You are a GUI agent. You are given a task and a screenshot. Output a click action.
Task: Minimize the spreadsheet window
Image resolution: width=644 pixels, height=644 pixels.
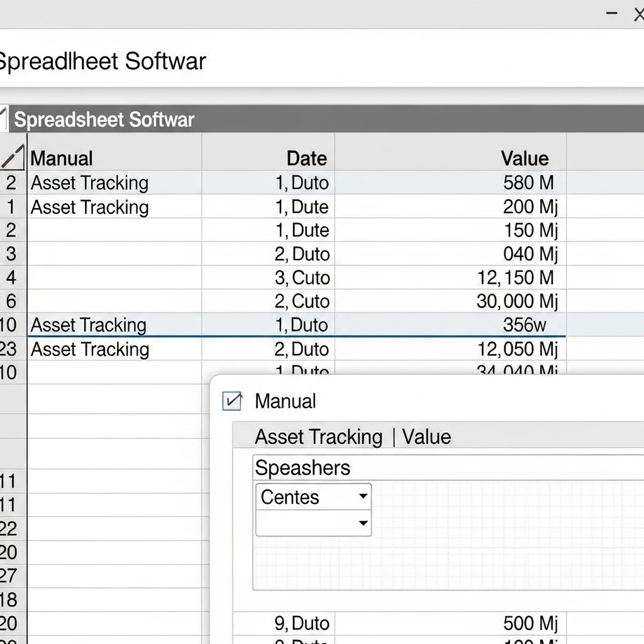pyautogui.click(x=611, y=13)
